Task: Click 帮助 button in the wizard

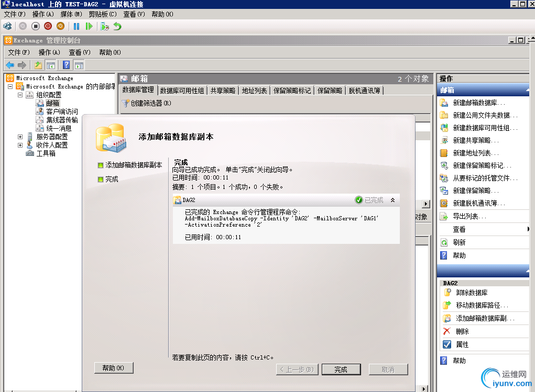Action: pos(114,368)
